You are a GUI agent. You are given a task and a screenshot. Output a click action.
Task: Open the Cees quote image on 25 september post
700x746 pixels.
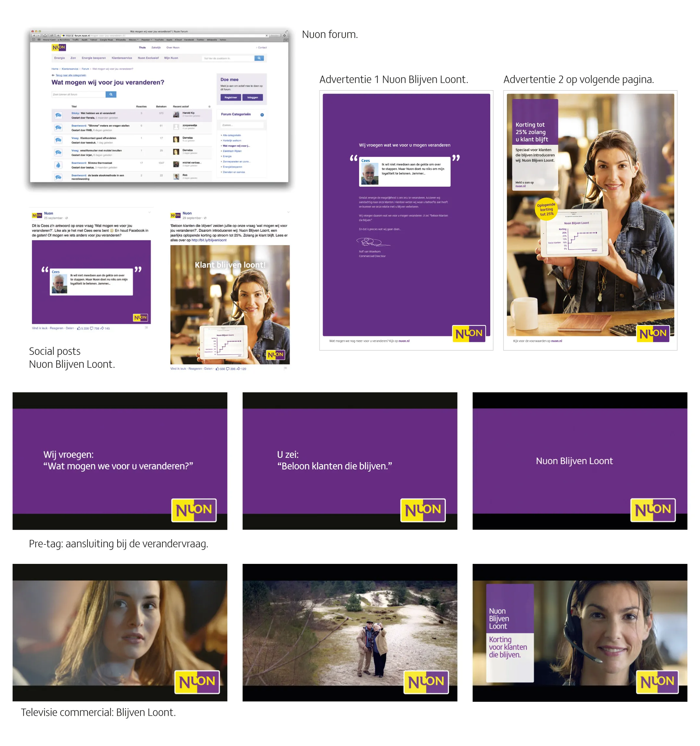click(91, 282)
